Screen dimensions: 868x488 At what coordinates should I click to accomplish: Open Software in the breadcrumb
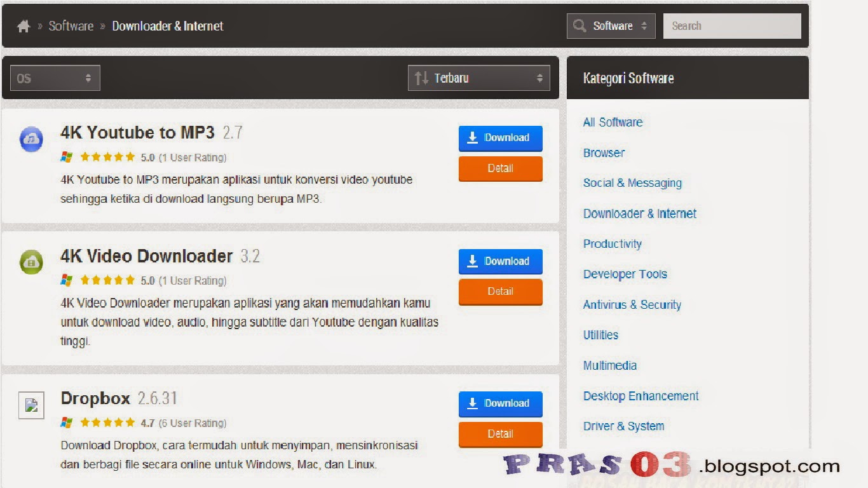tap(71, 26)
